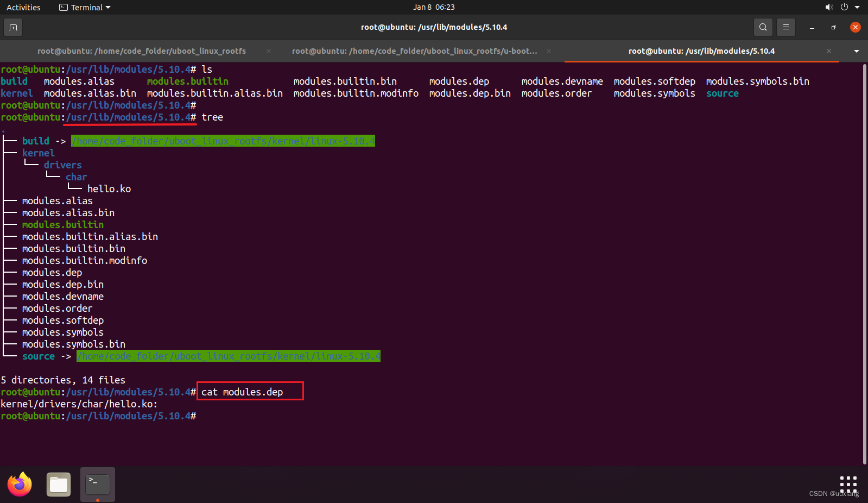Launch Firefox from the dock
Image resolution: width=868 pixels, height=503 pixels.
(x=20, y=485)
